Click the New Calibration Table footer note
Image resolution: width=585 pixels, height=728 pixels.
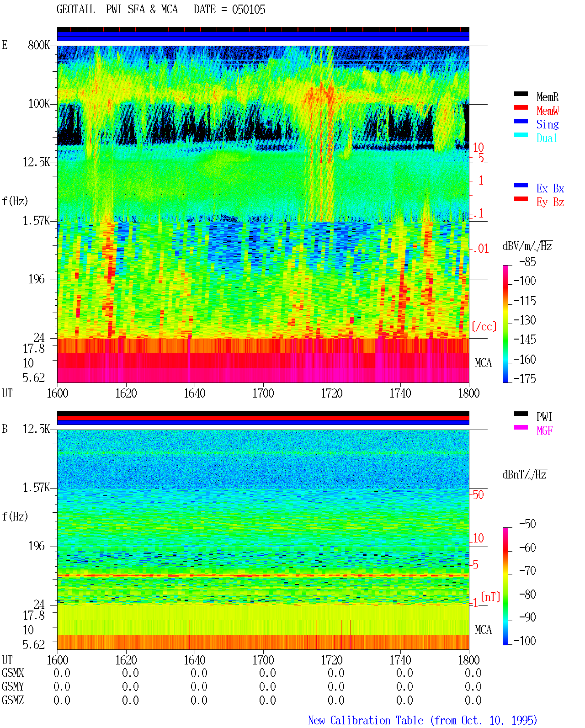click(x=423, y=721)
